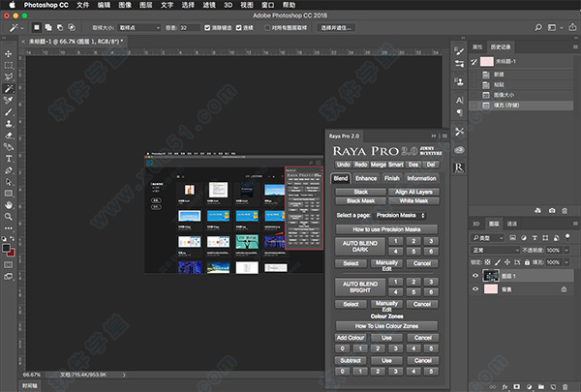Viewport: 581px width, 392px height.
Task: Delete layer with the Layers panel trash icon
Action: pos(565,387)
